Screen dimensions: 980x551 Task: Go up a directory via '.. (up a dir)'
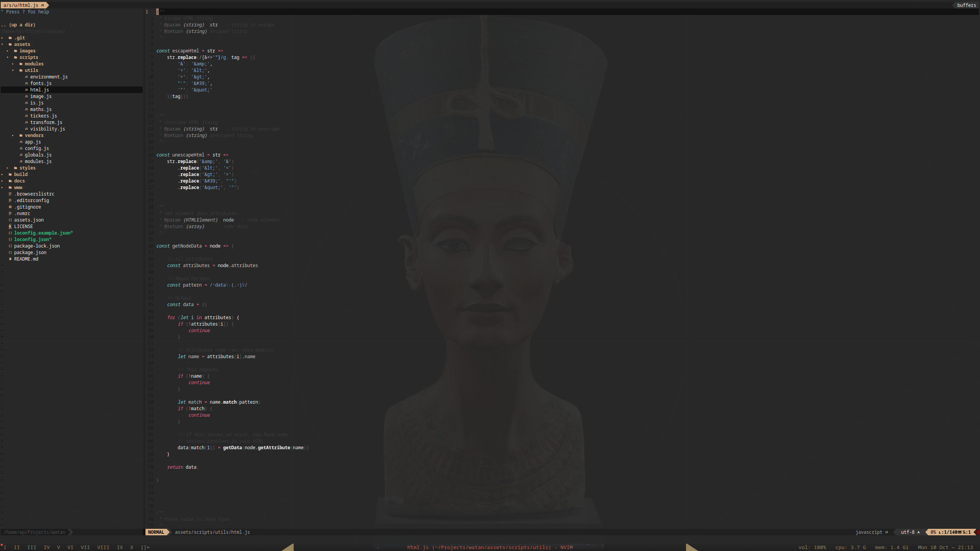coord(18,25)
